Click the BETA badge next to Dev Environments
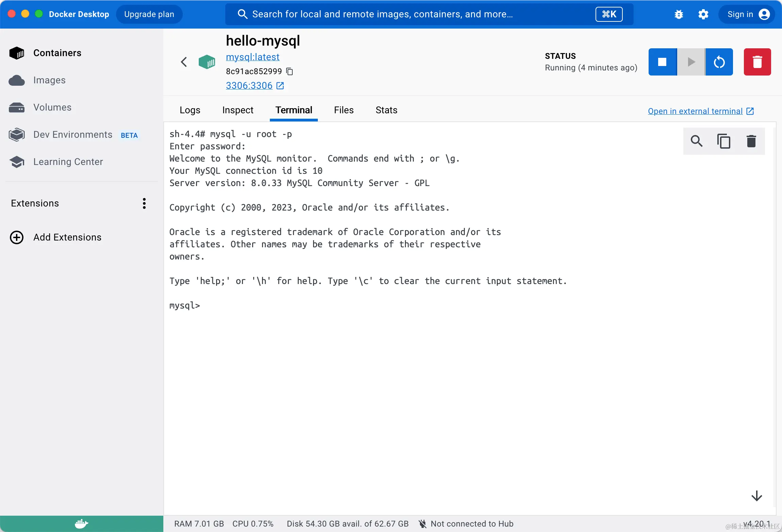Screen dimensions: 782x532 (x=129, y=135)
